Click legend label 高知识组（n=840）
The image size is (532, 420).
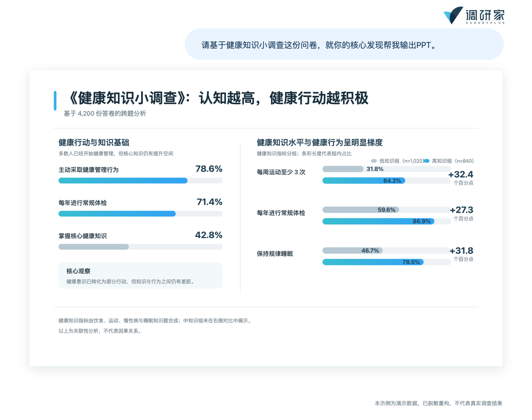(x=453, y=161)
